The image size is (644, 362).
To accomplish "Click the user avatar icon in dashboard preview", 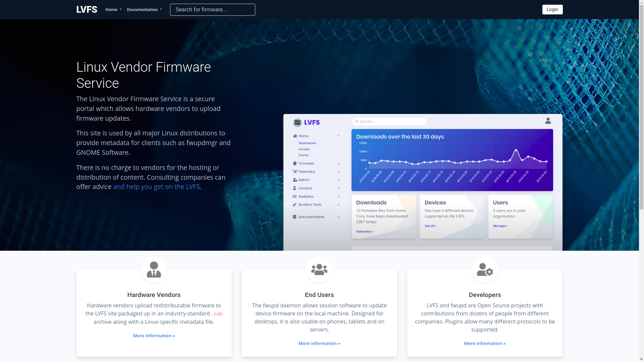I will click(548, 121).
